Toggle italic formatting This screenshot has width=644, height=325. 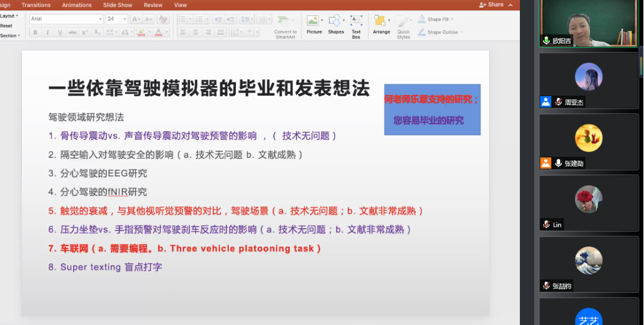(x=48, y=32)
